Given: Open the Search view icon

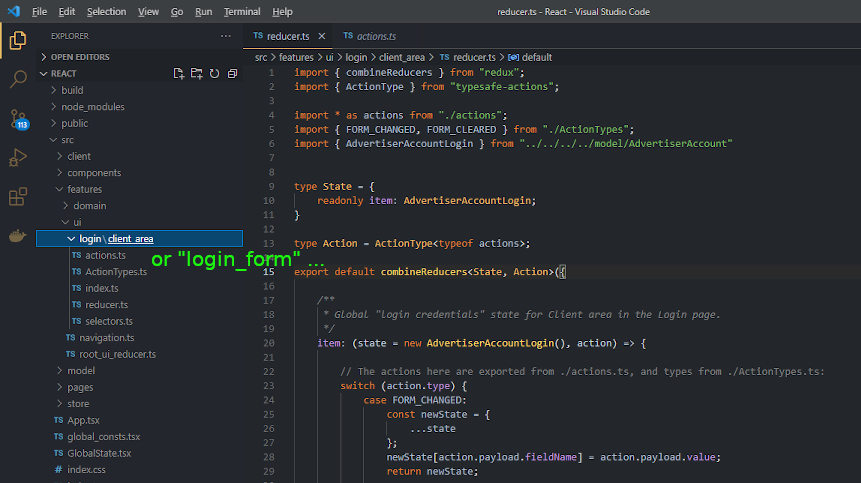Looking at the screenshot, I should [x=18, y=79].
